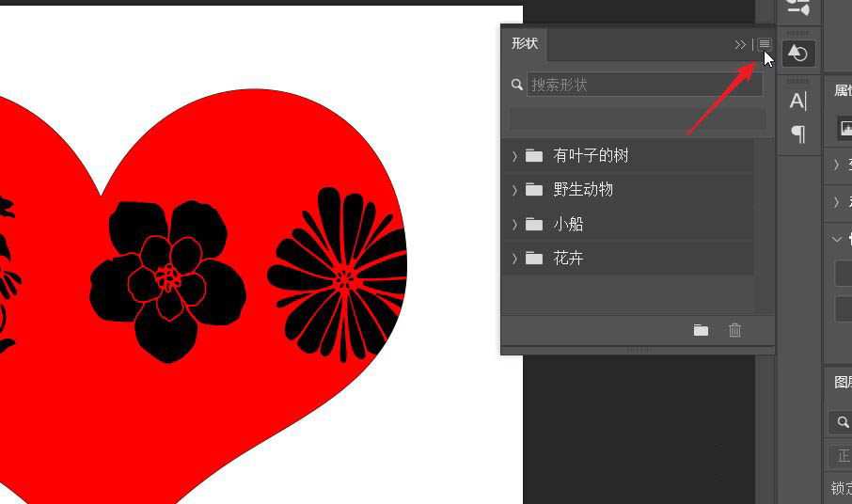The image size is (852, 504).
Task: Open the Shapes panel dock icon
Action: coord(798,54)
